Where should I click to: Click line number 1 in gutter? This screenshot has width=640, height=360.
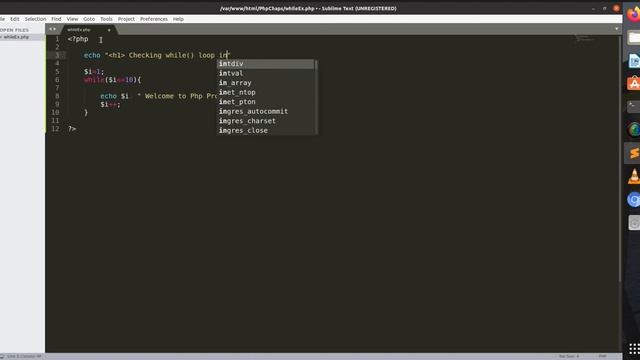click(57, 39)
